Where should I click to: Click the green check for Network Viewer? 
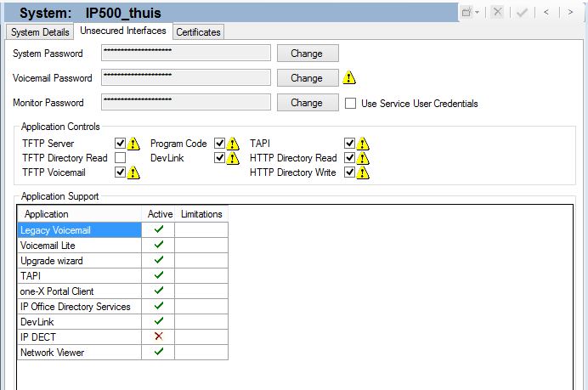(159, 352)
